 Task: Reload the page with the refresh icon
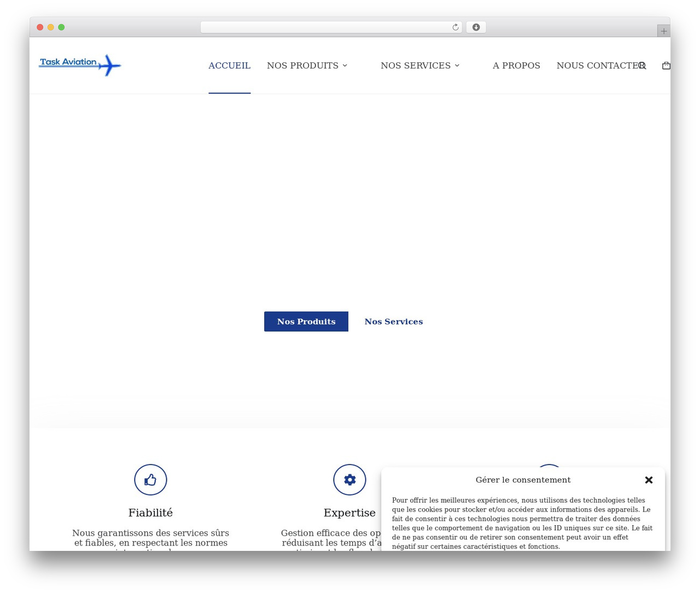tap(455, 27)
